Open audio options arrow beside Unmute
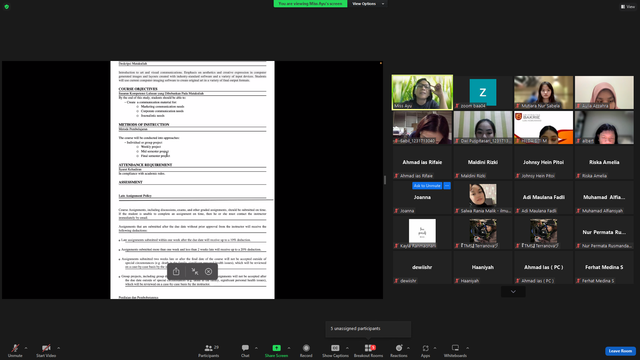This screenshot has width=640, height=360. (x=26, y=348)
